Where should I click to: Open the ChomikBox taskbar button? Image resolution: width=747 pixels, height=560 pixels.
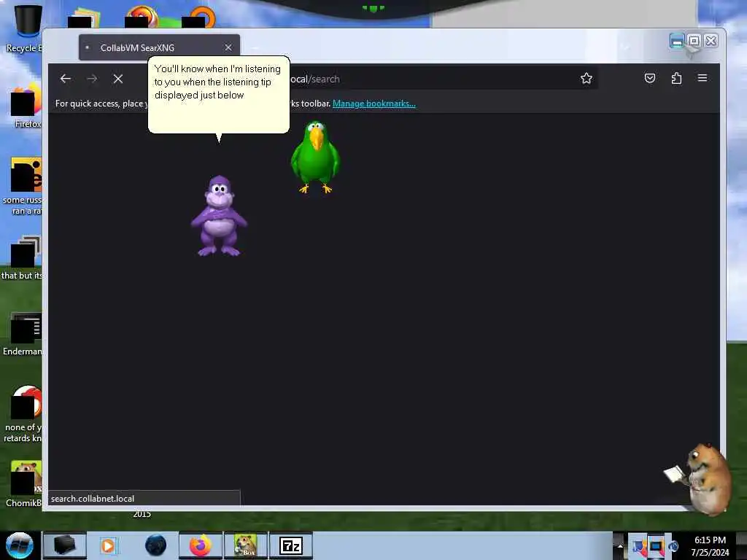click(246, 545)
